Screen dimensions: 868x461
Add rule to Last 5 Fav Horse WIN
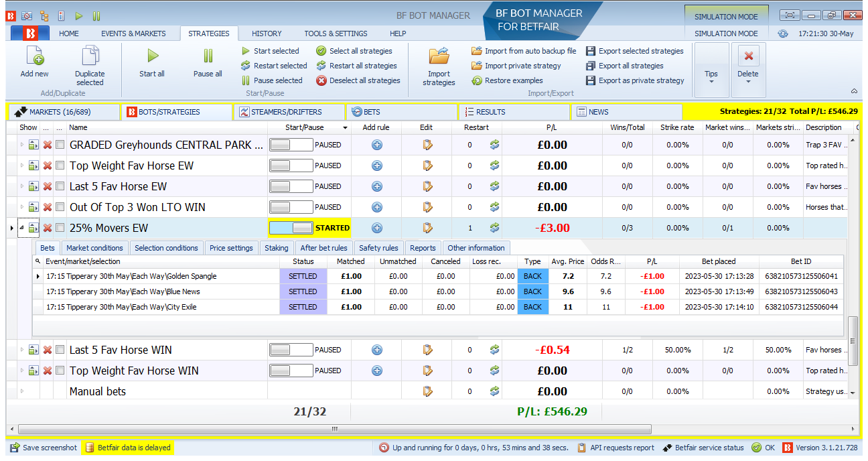pyautogui.click(x=377, y=350)
